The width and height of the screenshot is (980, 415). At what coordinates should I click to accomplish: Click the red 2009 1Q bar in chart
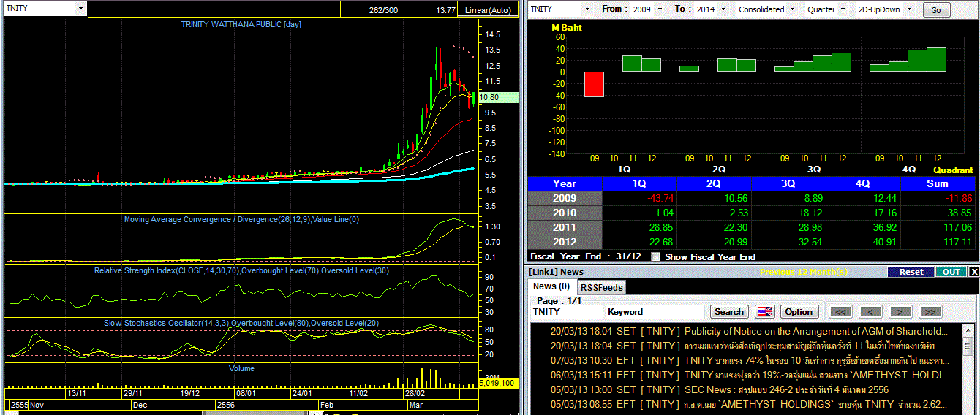[594, 84]
